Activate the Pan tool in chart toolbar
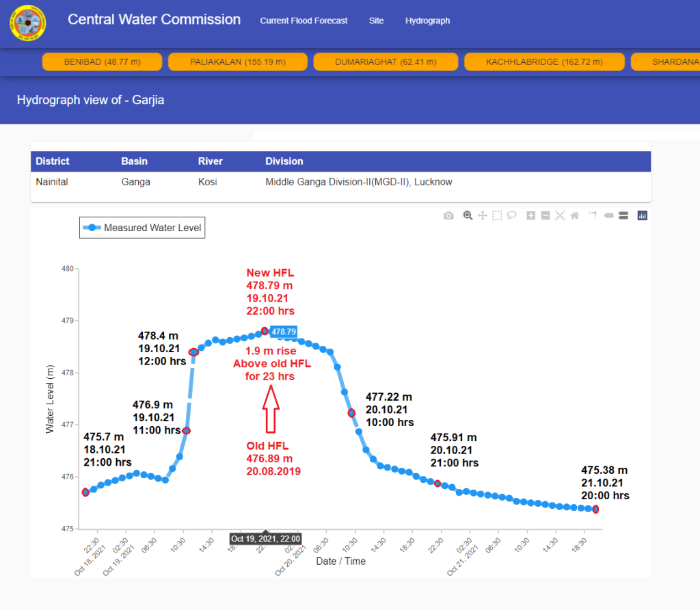Viewport: 700px width, 610px height. tap(483, 215)
